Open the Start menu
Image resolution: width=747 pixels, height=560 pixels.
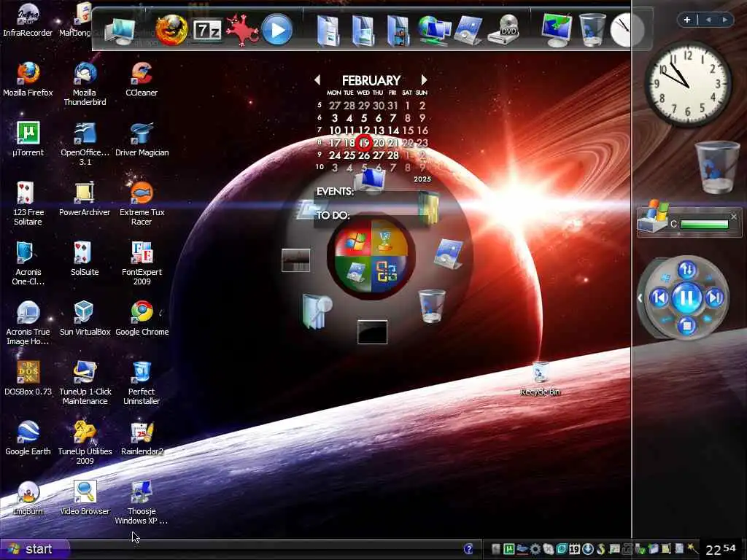pos(34,549)
